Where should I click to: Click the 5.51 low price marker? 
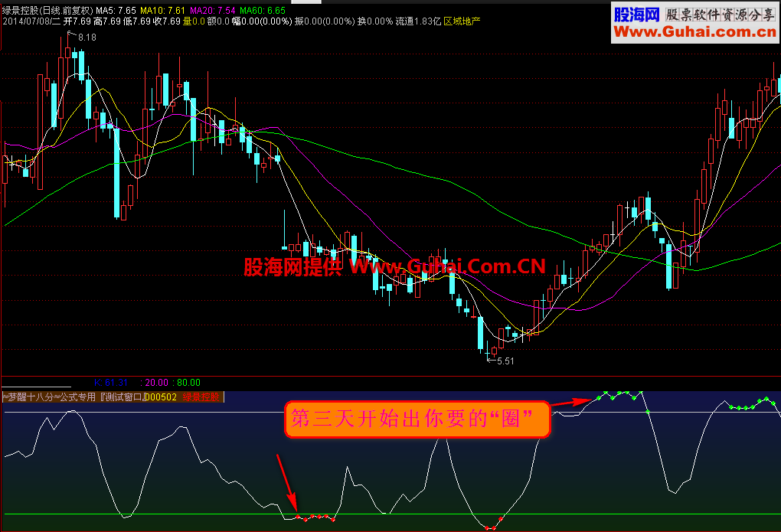coord(505,361)
